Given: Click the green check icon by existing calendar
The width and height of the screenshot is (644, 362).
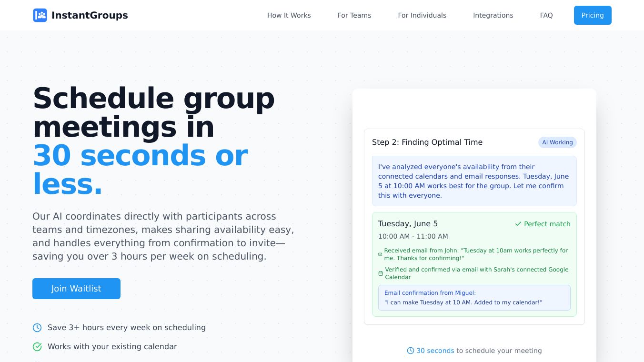Looking at the screenshot, I should click(x=37, y=347).
